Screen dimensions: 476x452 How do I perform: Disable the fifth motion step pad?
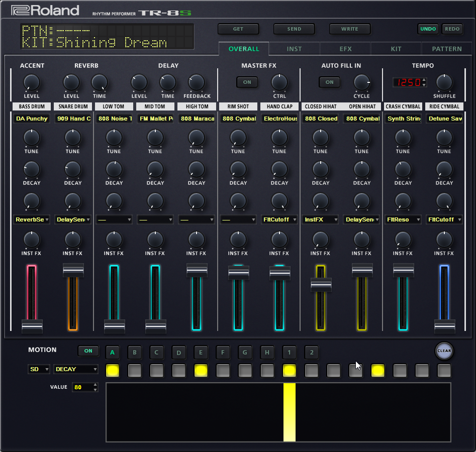coord(201,371)
